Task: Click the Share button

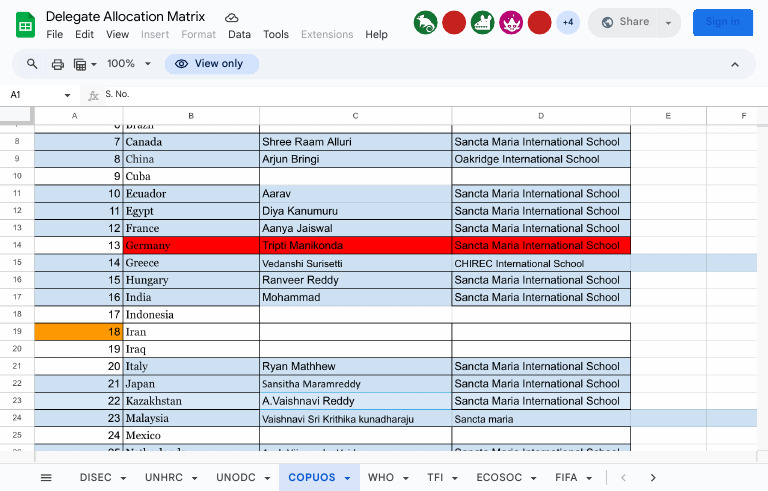Action: [625, 23]
